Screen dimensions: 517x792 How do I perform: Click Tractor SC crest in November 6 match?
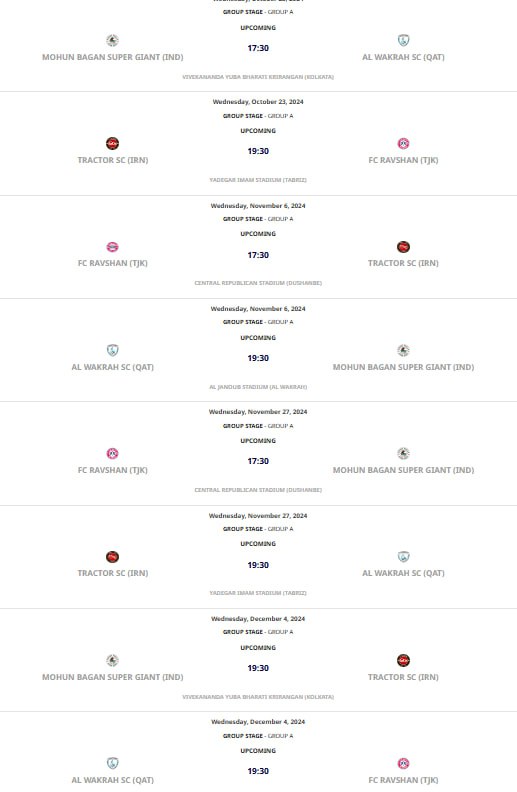tap(403, 247)
